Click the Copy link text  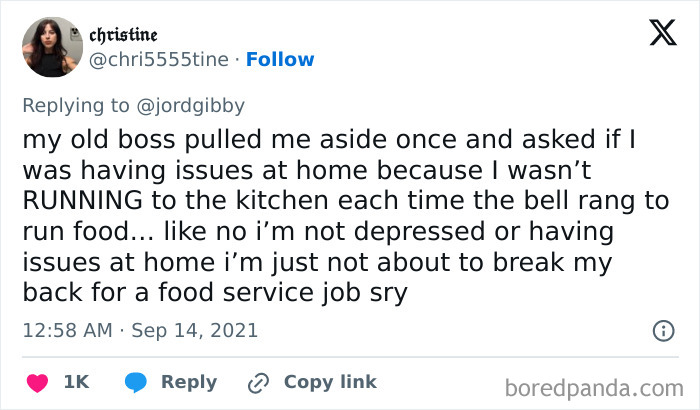(330, 382)
